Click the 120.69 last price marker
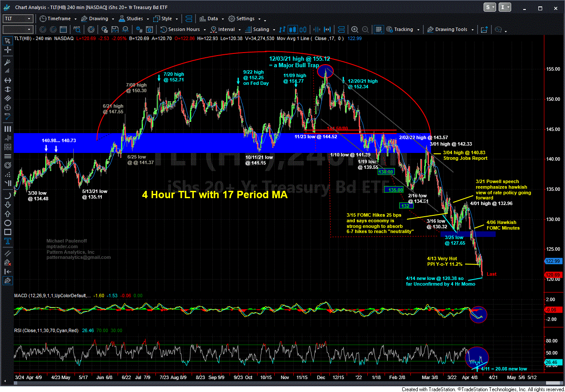 pyautogui.click(x=553, y=274)
